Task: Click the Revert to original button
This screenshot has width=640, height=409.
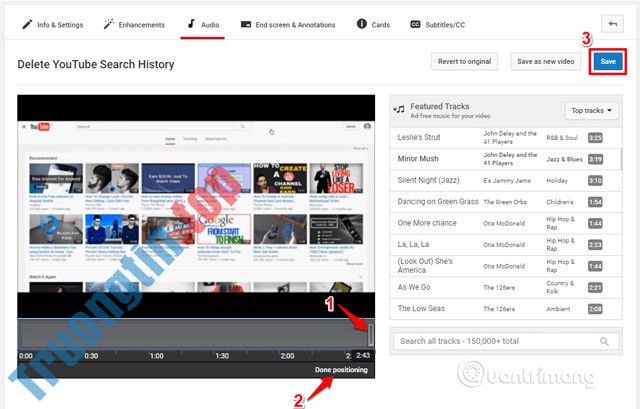Action: click(x=464, y=62)
